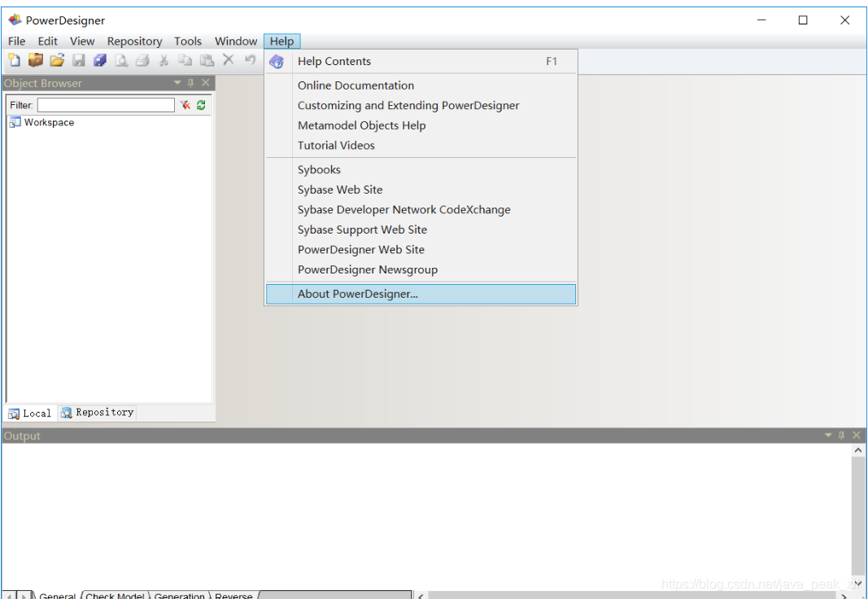
Task: Close the Output panel
Action: point(857,435)
